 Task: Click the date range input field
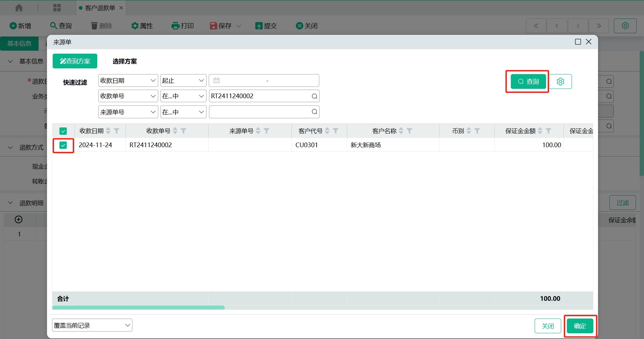(264, 80)
